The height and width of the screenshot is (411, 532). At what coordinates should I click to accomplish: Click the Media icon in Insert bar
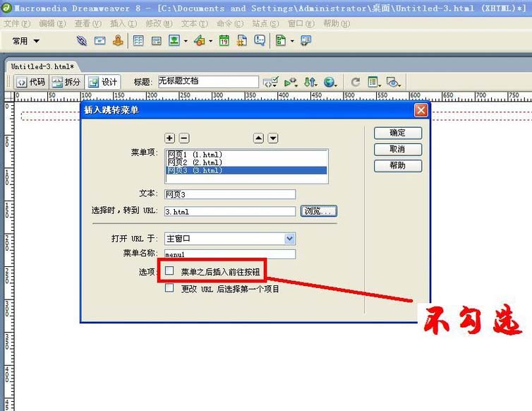coord(200,41)
